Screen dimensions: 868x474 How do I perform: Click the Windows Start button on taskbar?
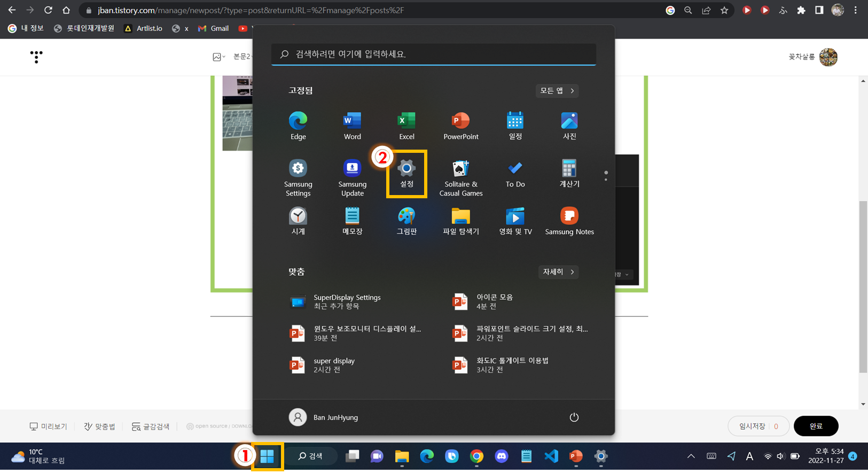(267, 456)
